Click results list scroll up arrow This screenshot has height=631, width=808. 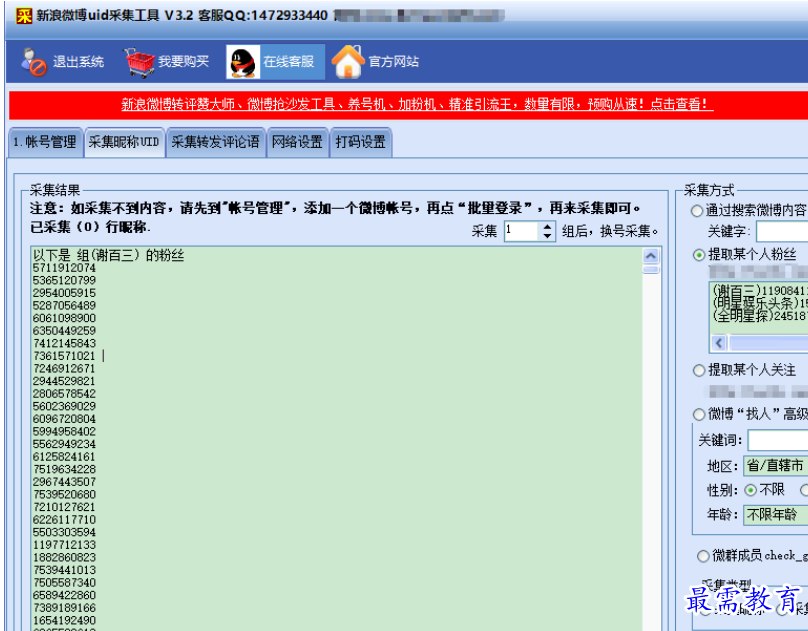click(x=651, y=256)
